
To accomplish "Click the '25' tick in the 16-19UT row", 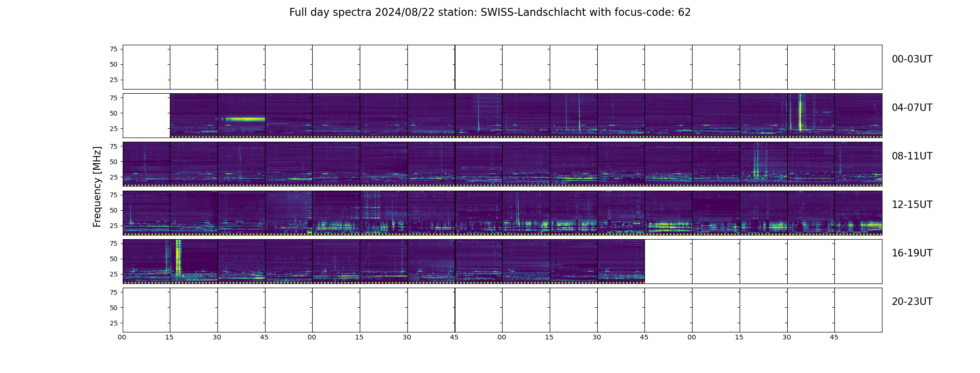I will coord(113,274).
